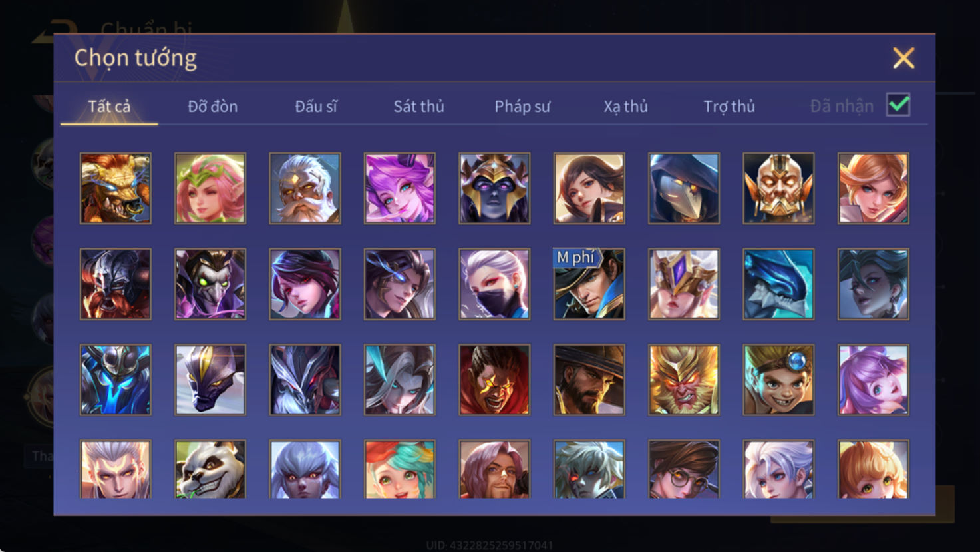
Task: Pick the masked white-haired ninja hero
Action: (x=494, y=284)
